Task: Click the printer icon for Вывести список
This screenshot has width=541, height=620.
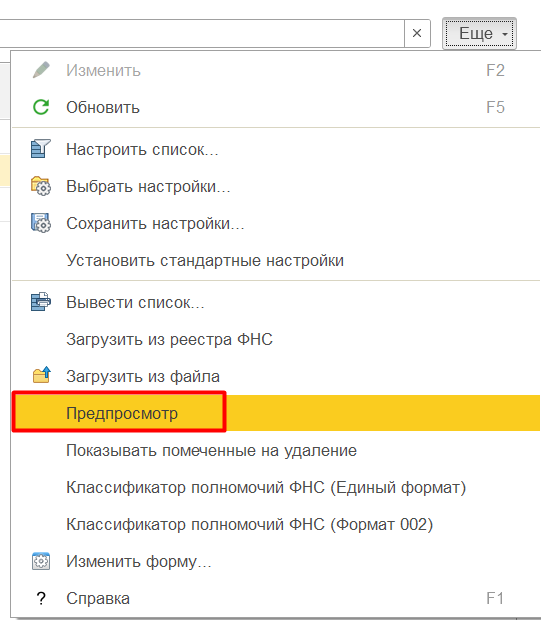Action: coord(41,302)
